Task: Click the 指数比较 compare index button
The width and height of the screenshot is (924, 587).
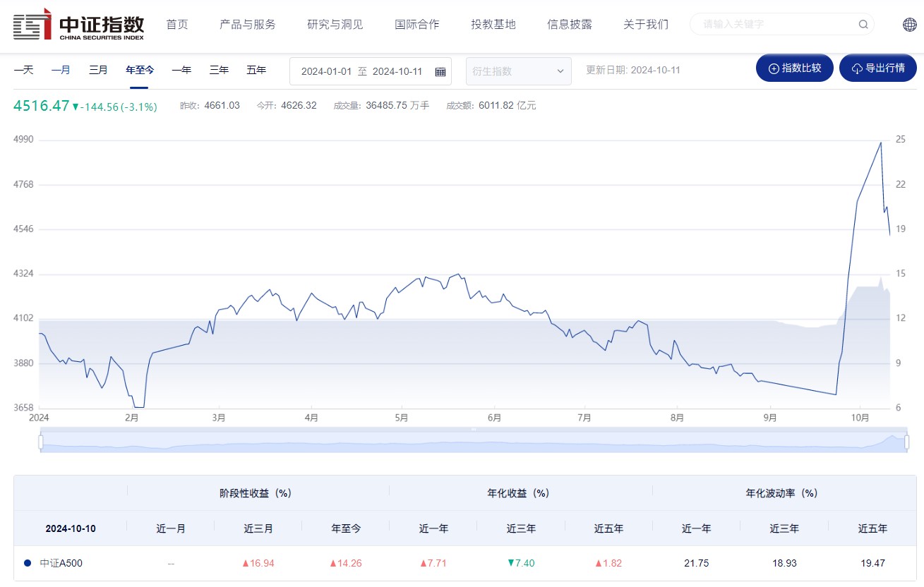Action: point(794,68)
